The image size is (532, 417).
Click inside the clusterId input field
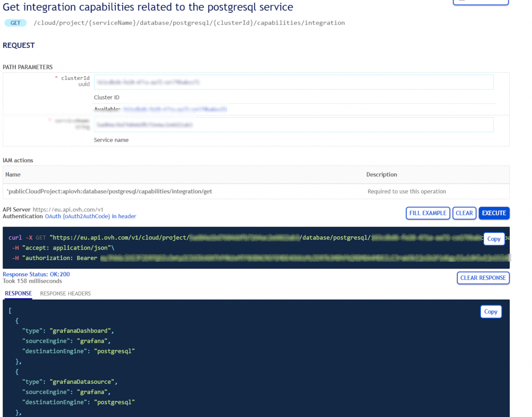293,82
